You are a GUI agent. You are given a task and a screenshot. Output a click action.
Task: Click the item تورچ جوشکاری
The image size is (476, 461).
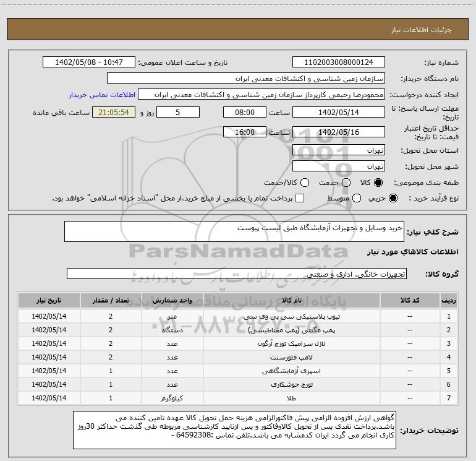tap(291, 384)
